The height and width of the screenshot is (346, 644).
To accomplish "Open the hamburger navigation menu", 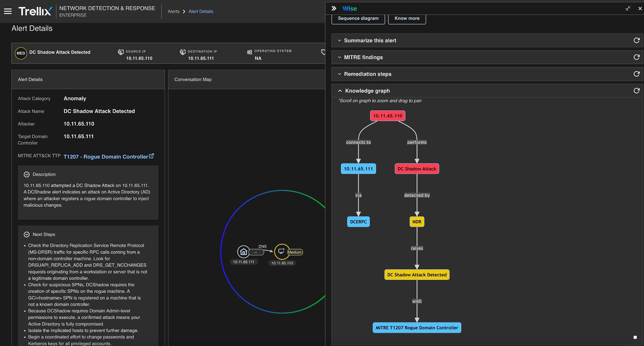I will [x=8, y=11].
